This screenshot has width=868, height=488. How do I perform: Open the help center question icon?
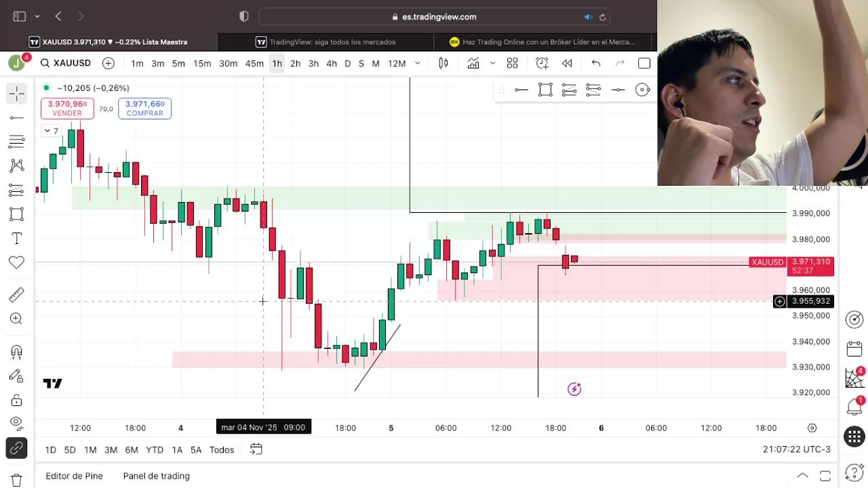[854, 472]
